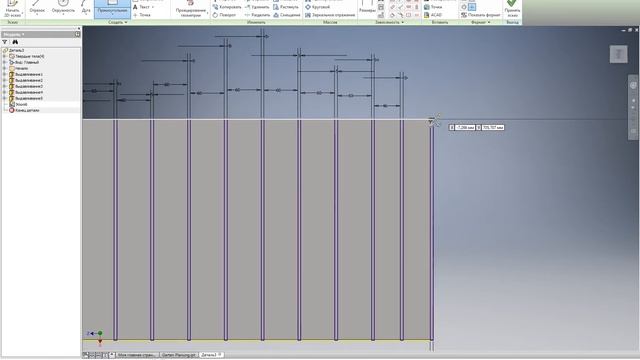Image resolution: width=640 pixels, height=360 pixels.
Task: Click the model browser help icon
Action: tap(77, 35)
